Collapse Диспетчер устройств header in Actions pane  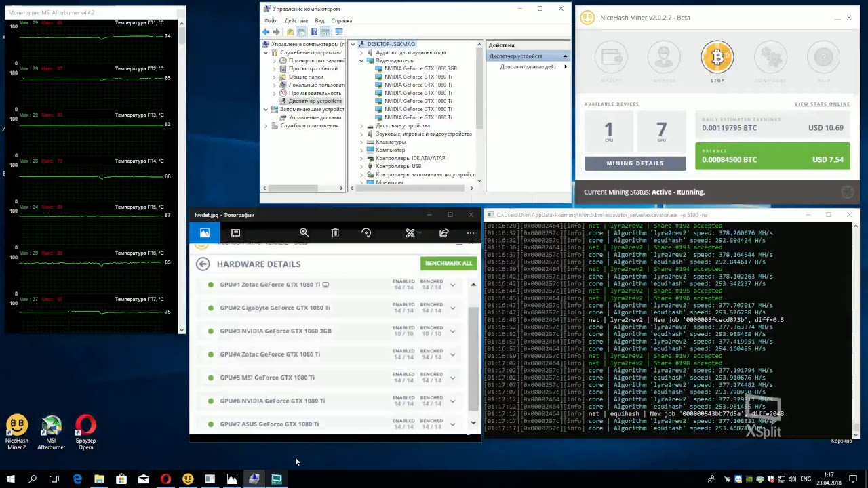(564, 56)
